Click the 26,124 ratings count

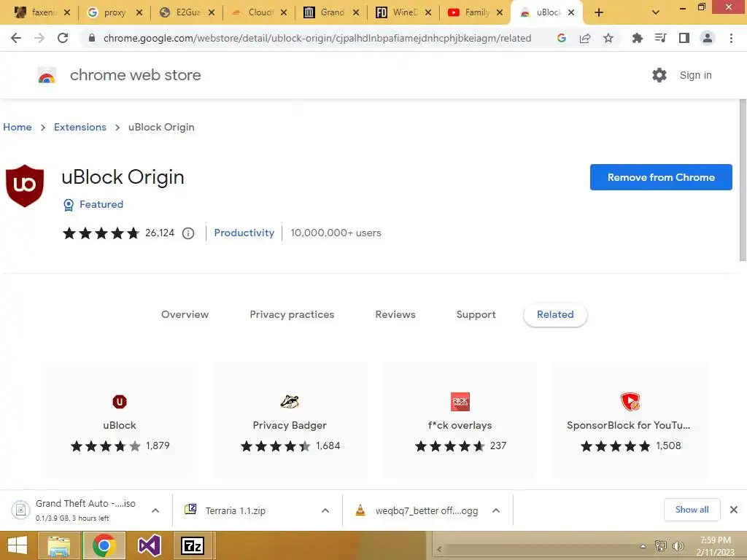pyautogui.click(x=160, y=233)
